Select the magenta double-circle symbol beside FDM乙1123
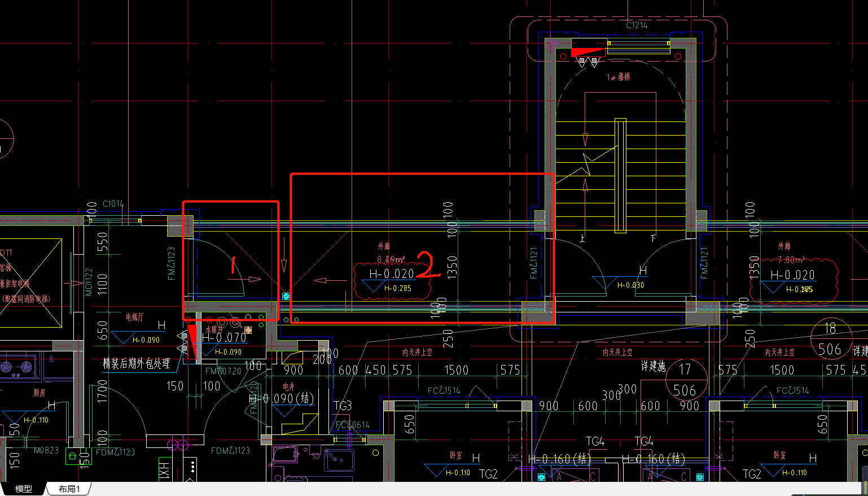The image size is (868, 496). tap(177, 445)
